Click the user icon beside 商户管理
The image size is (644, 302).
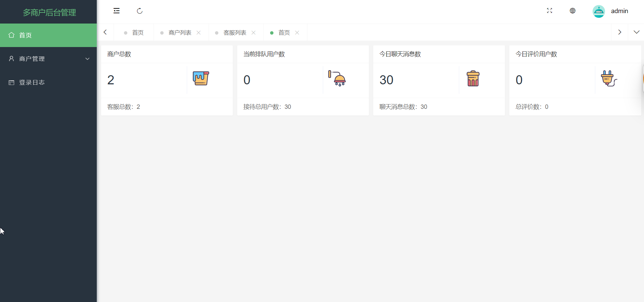(x=11, y=58)
